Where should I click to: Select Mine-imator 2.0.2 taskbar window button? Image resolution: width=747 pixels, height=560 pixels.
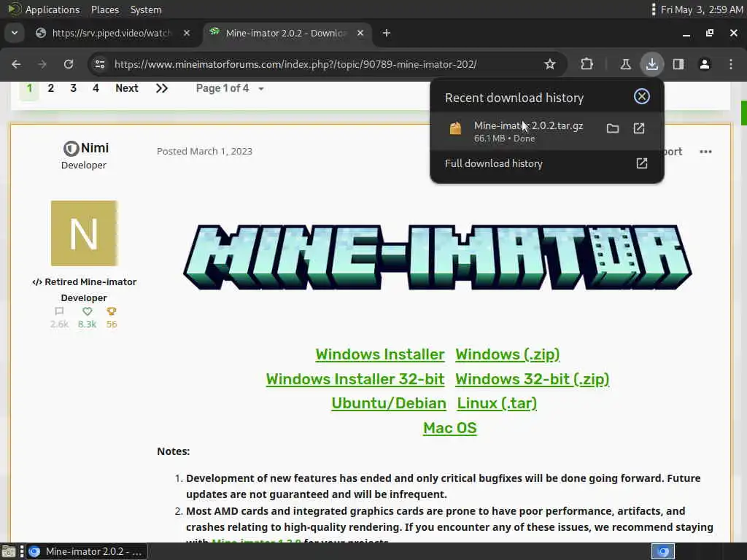click(x=86, y=551)
